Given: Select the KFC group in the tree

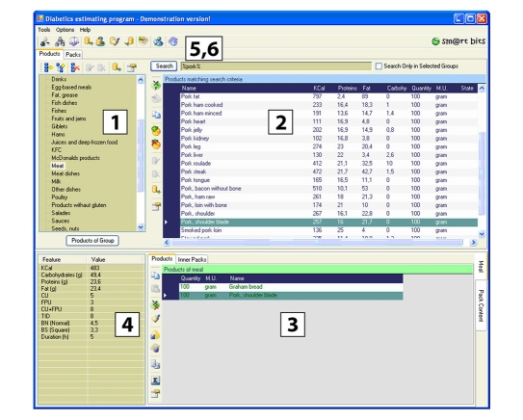Looking at the screenshot, I should pos(57,150).
